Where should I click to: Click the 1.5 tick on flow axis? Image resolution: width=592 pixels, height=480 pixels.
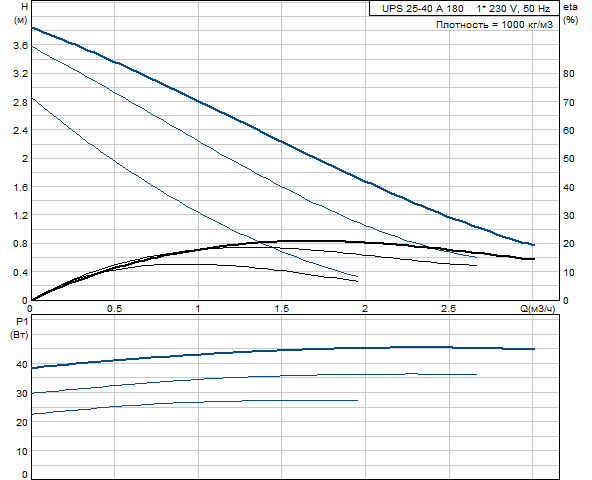281,309
